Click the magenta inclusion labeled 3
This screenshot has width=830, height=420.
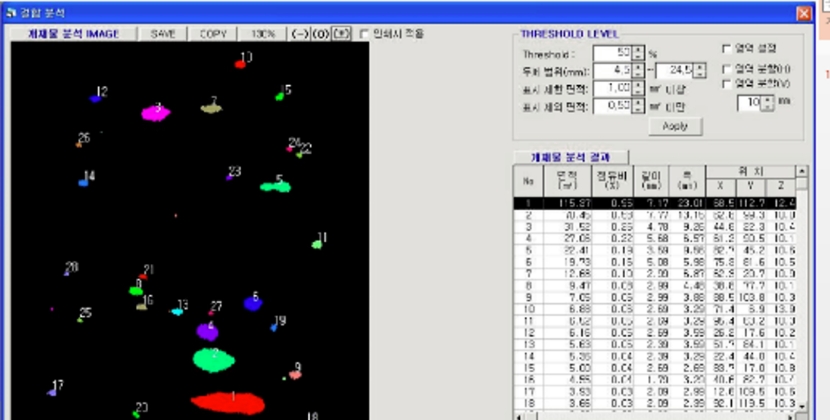[156, 113]
